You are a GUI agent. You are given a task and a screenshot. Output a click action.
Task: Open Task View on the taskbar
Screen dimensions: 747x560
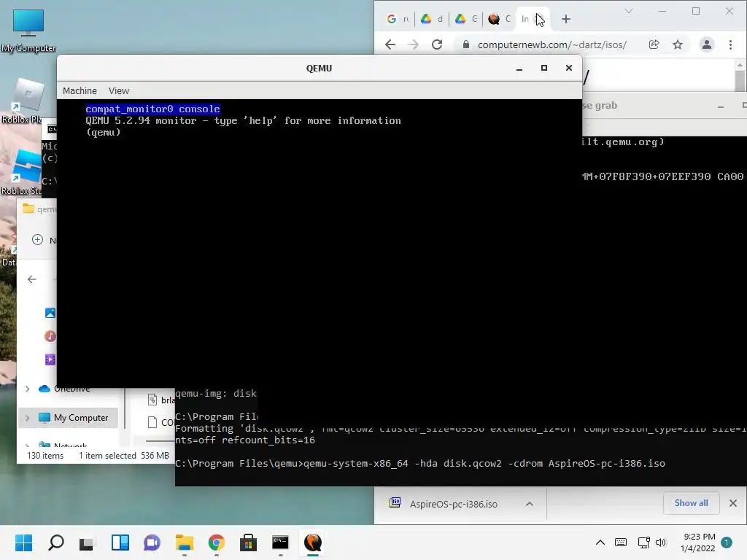click(x=88, y=542)
